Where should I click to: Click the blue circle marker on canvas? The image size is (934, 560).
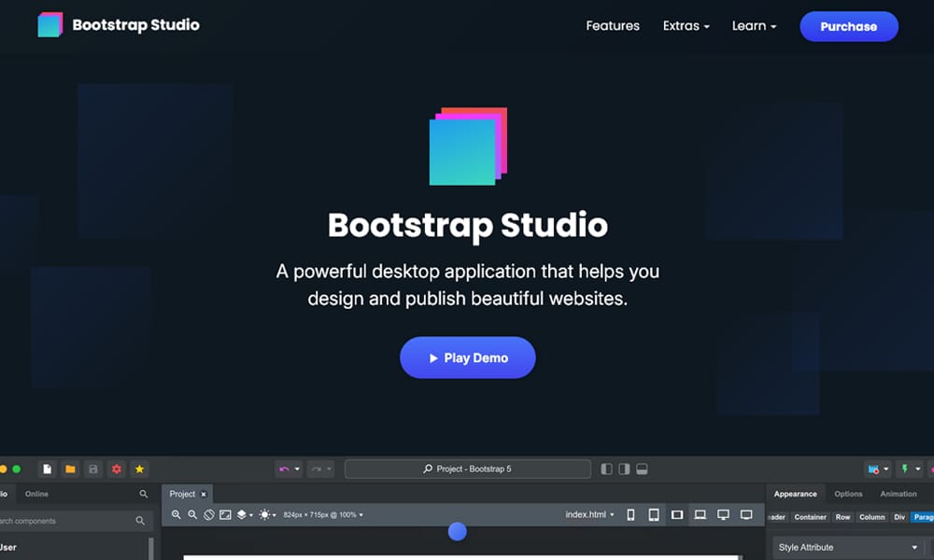pyautogui.click(x=458, y=531)
